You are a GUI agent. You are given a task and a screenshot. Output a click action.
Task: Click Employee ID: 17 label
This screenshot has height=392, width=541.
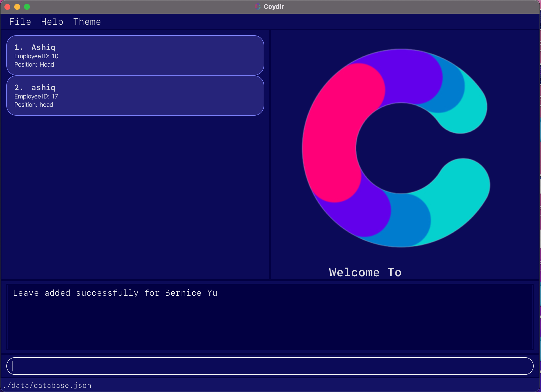coord(36,97)
